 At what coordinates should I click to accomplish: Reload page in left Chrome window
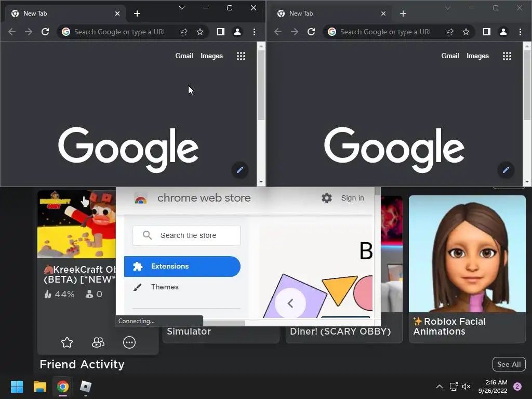[45, 32]
